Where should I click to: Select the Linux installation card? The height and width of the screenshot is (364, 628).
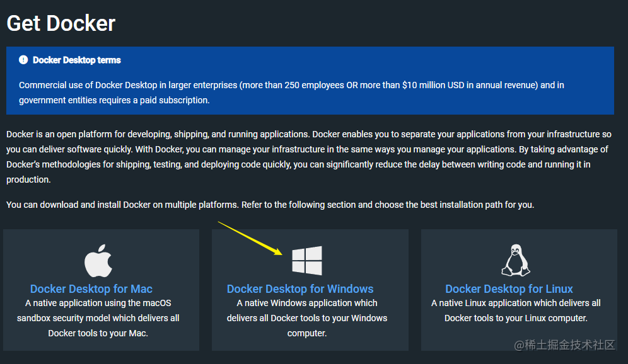518,290
